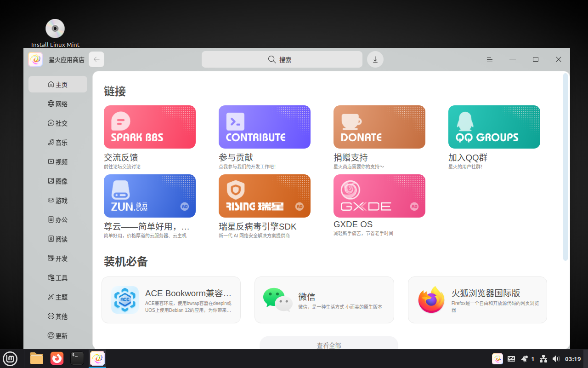Open the 工具 tools category
The image size is (588, 368).
(58, 278)
